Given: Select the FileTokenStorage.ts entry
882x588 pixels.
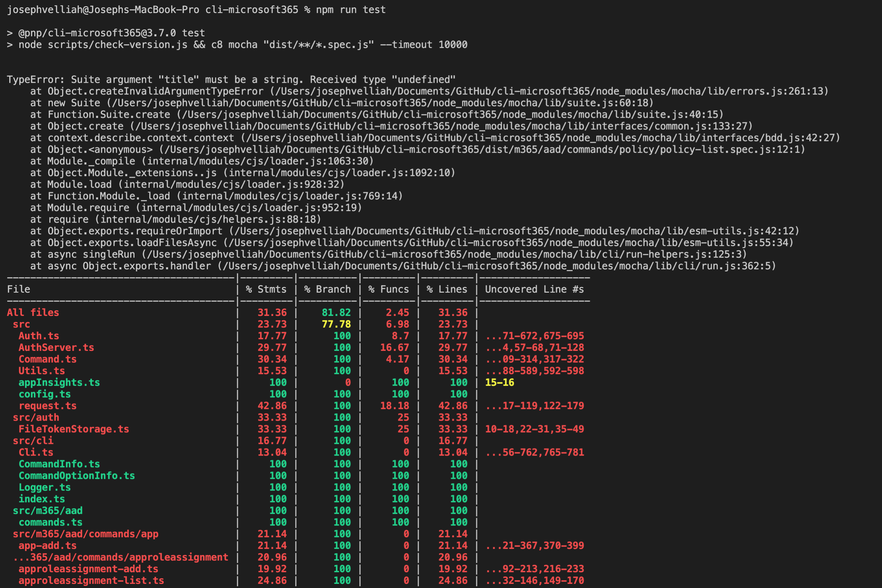Looking at the screenshot, I should 73,428.
